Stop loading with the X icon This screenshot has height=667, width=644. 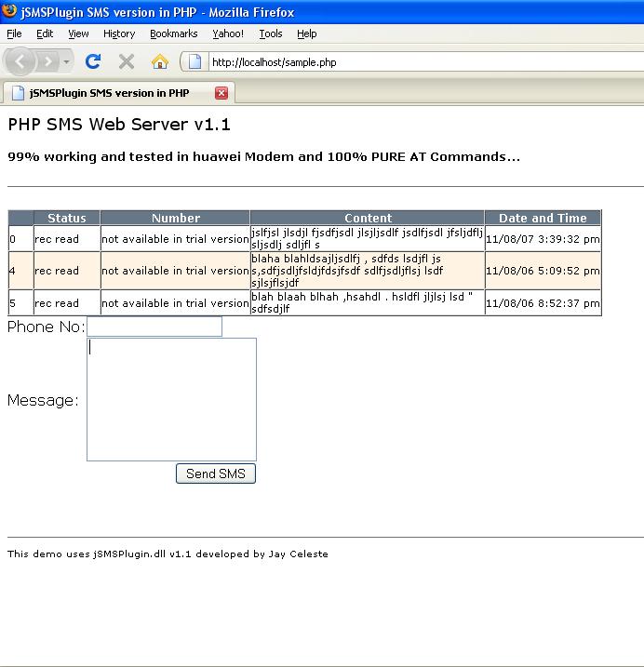(127, 62)
